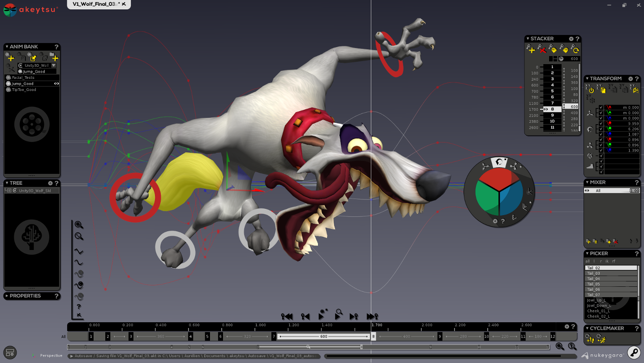Screen dimensions: 644x363
Task: Step forward to the next keyframe
Action: (x=354, y=316)
